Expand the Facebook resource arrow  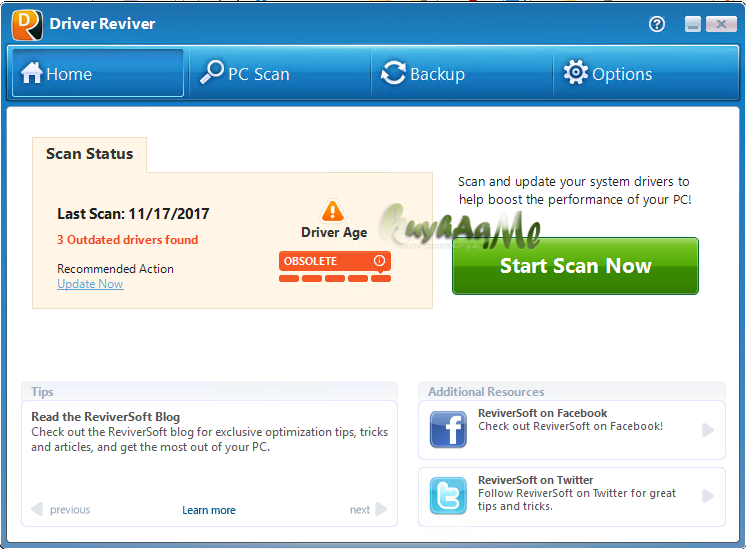click(x=708, y=430)
